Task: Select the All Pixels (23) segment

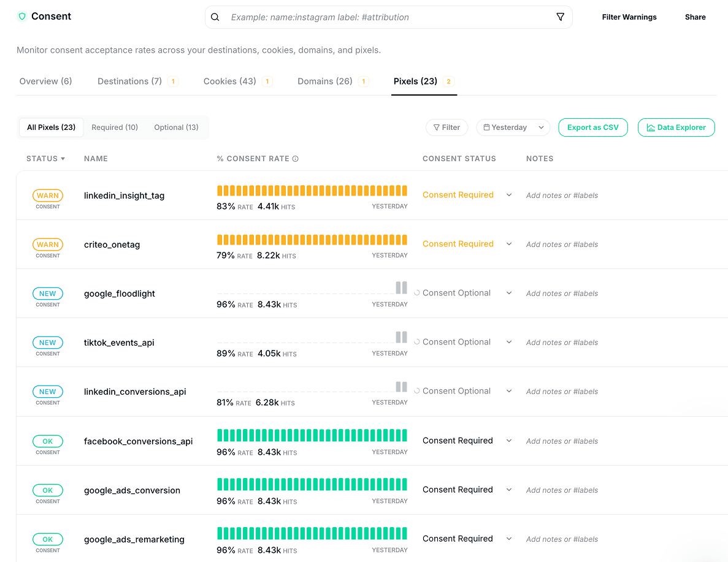Action: (52, 127)
